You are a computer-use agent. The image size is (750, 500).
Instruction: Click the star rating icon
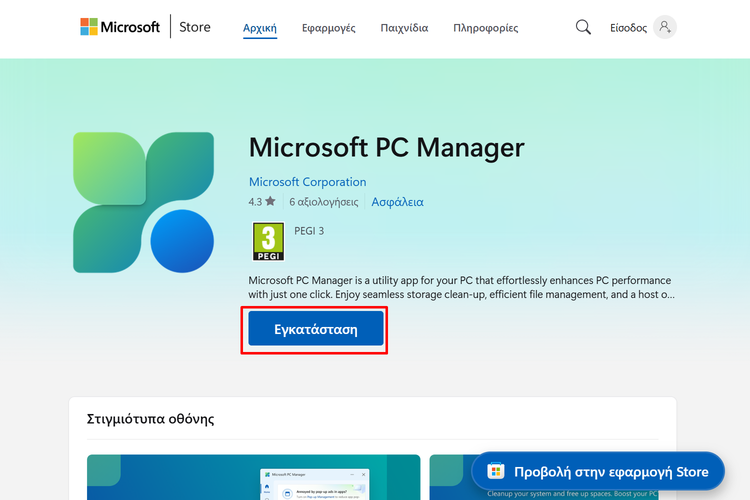tap(271, 201)
